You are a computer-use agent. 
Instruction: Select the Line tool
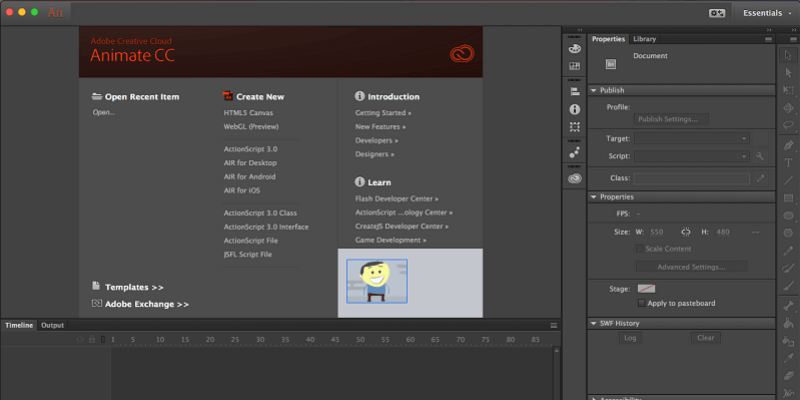(788, 180)
